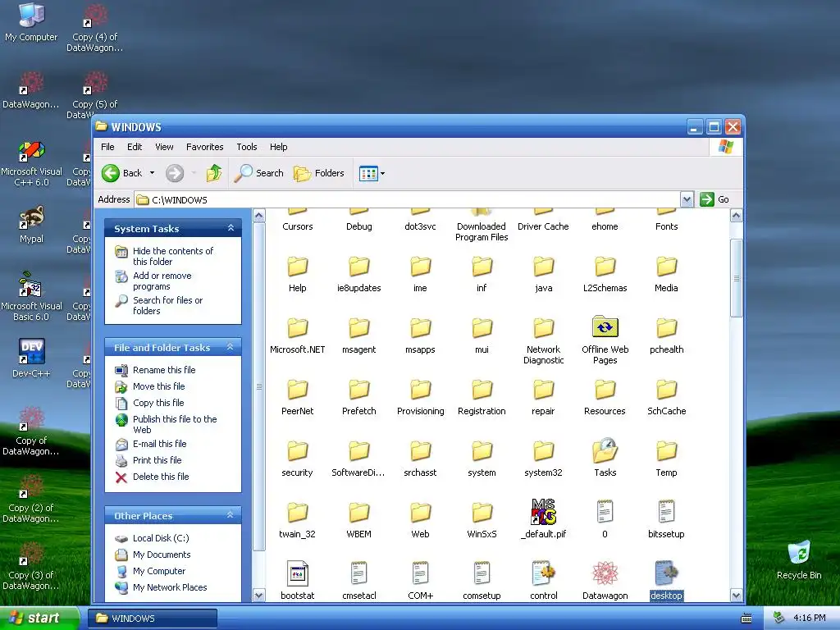Click Hide the contents of this folder
This screenshot has width=840, height=630.
pos(172,256)
